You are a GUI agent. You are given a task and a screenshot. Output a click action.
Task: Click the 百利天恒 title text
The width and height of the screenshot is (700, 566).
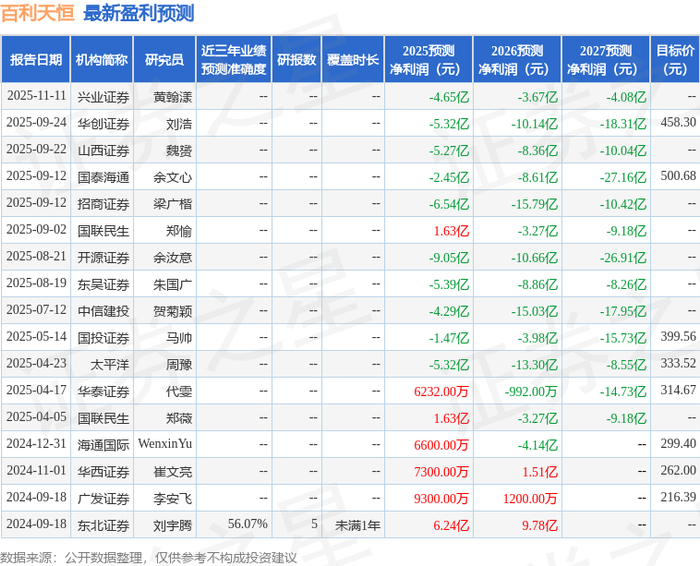pyautogui.click(x=38, y=13)
